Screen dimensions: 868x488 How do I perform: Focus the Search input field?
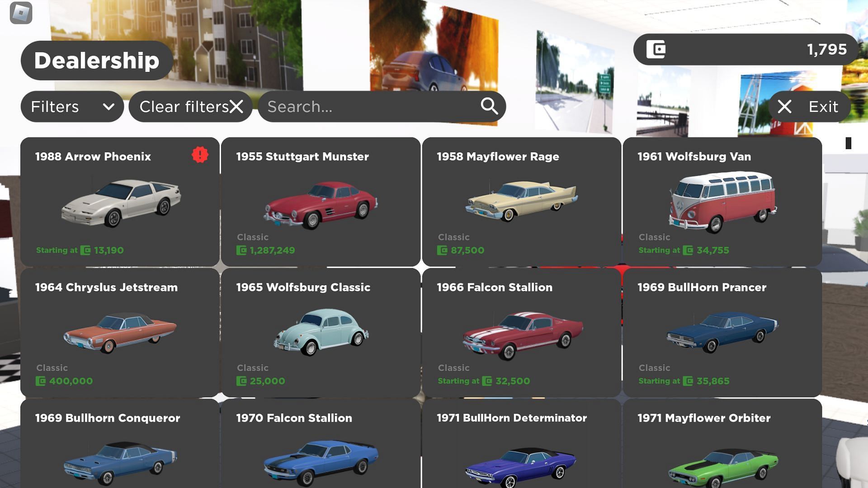(382, 107)
